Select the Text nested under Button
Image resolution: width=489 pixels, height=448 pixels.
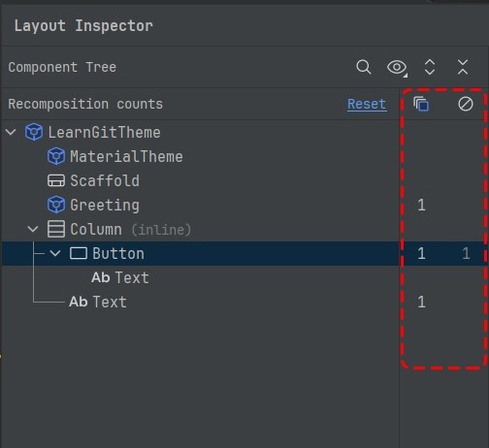pyautogui.click(x=120, y=277)
